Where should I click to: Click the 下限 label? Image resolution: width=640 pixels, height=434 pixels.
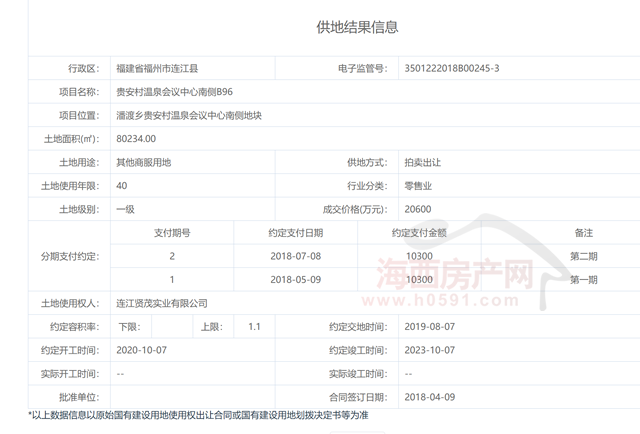tap(129, 327)
